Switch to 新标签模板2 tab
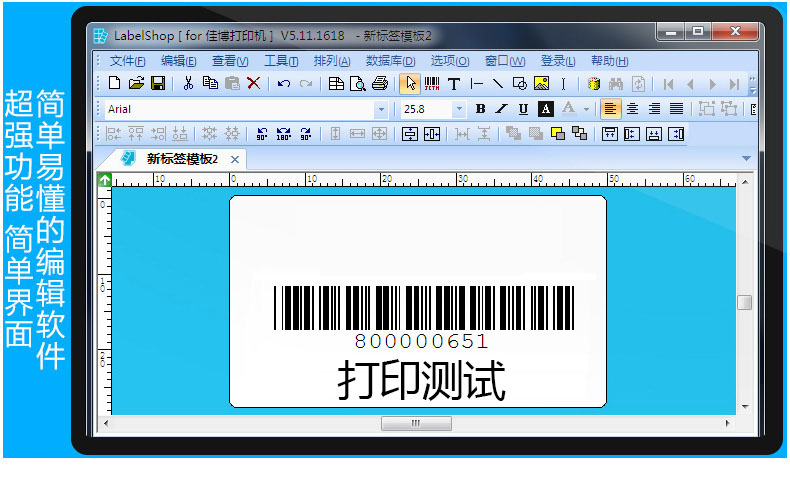Screen dimensions: 790x494 click(x=182, y=159)
